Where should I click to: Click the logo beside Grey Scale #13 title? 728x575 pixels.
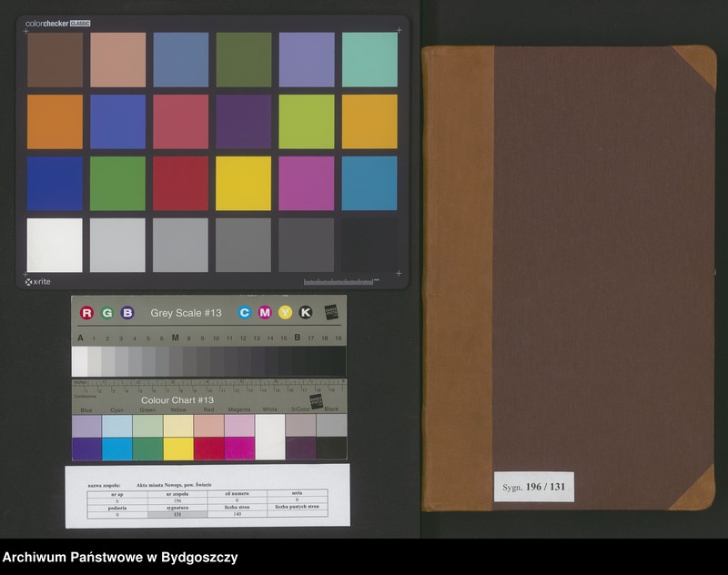pos(330,311)
